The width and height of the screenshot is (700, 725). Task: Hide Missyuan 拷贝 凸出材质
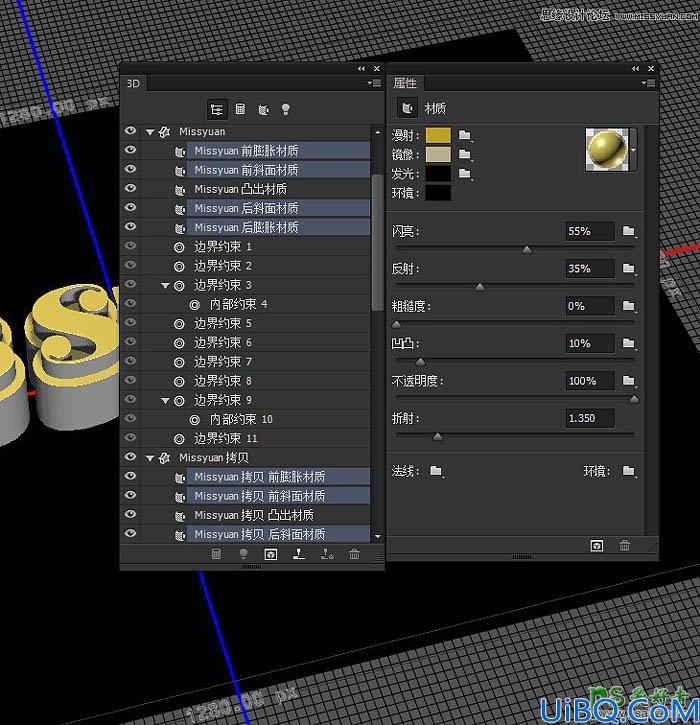click(x=130, y=514)
